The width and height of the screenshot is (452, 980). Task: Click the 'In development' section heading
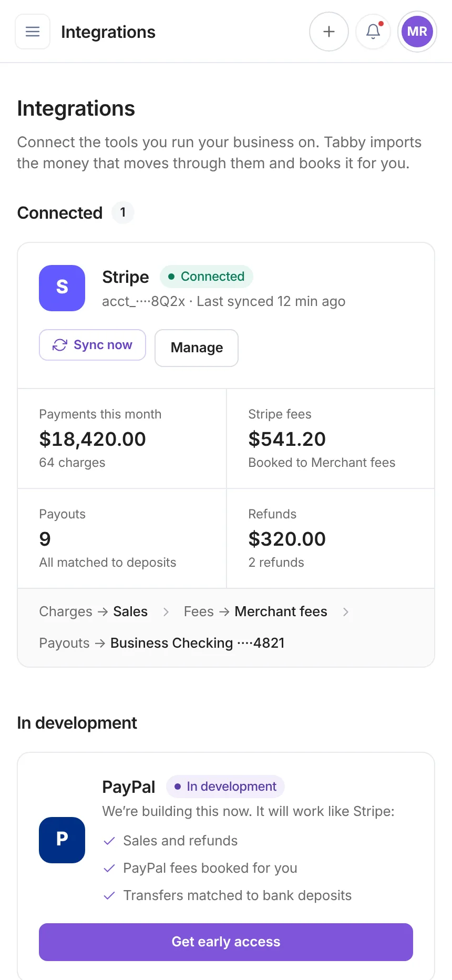pyautogui.click(x=77, y=723)
